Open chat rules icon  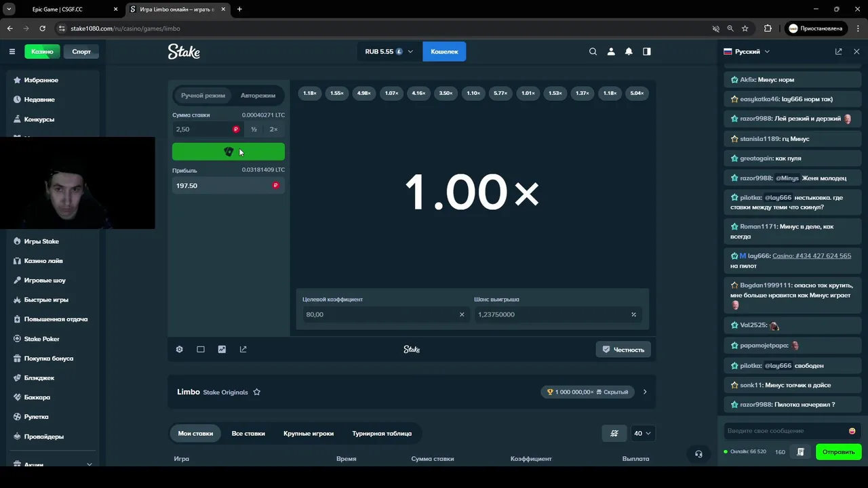tap(800, 452)
